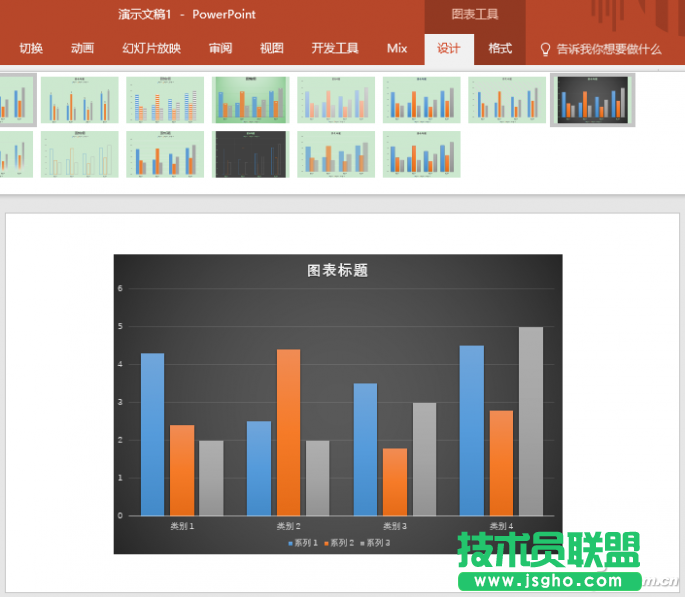This screenshot has width=685, height=597.
Task: Switch to the 开发工具 (Developer) tab
Action: pos(335,48)
